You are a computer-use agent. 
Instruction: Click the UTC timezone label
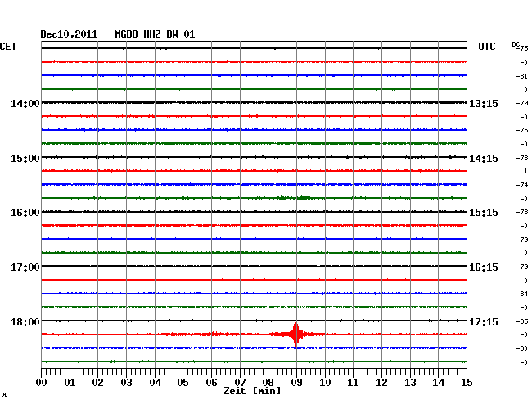click(486, 47)
